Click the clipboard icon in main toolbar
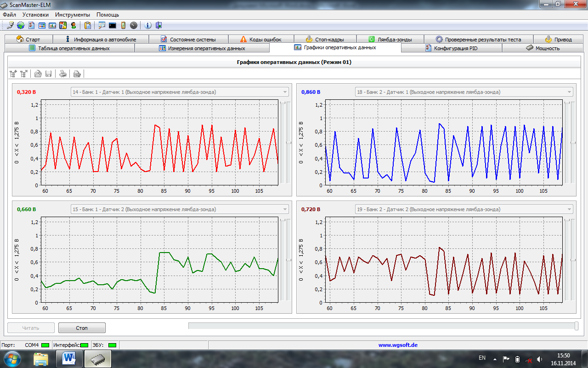The width and height of the screenshot is (588, 368). click(x=87, y=25)
